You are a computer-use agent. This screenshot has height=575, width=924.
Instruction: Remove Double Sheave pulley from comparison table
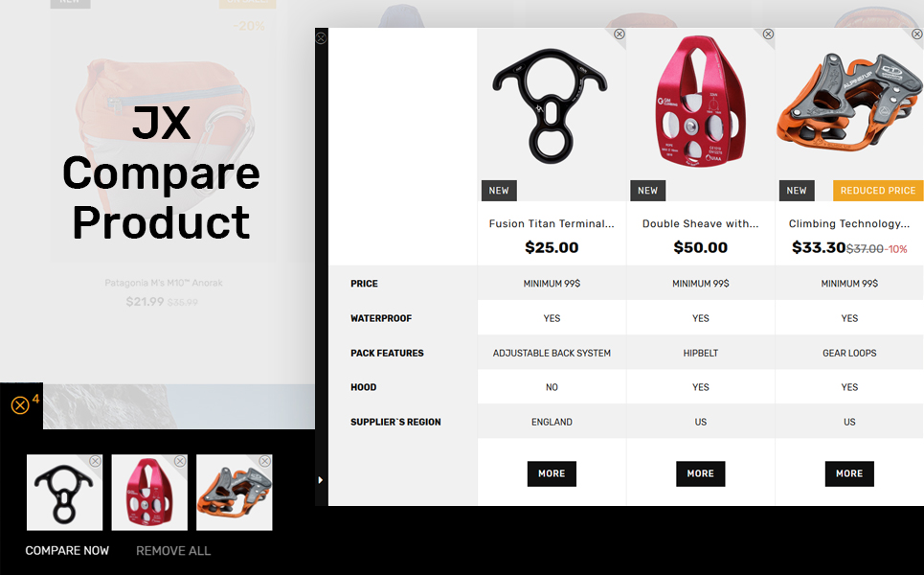pyautogui.click(x=769, y=34)
